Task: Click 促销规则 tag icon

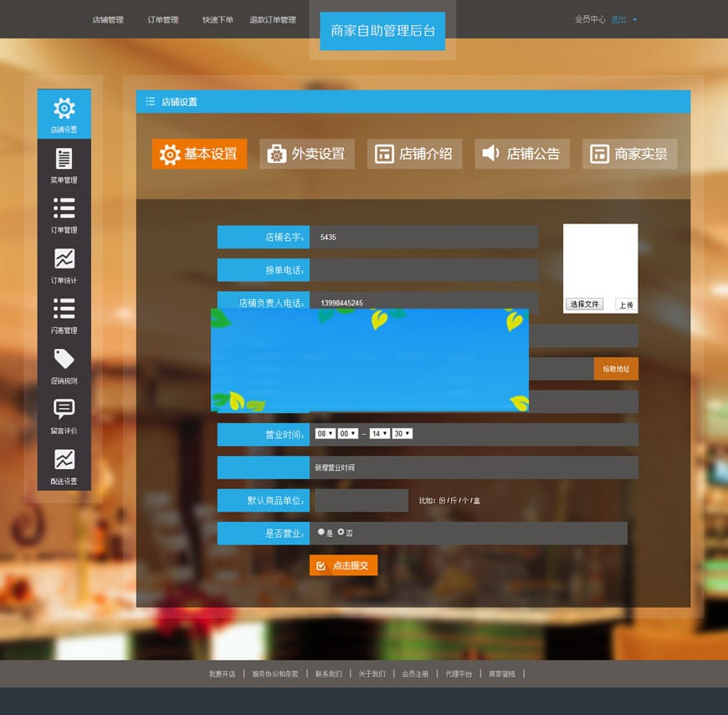Action: [64, 365]
